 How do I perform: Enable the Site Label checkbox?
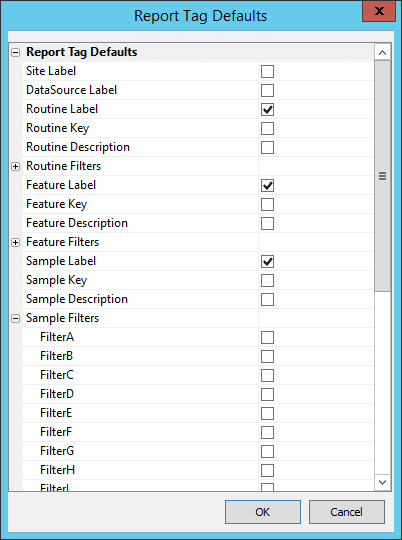[267, 72]
